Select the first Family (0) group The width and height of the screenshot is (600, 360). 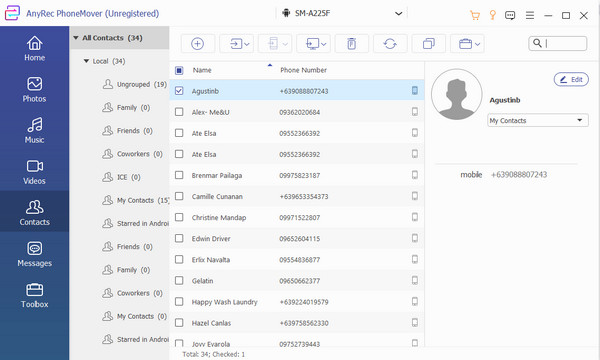point(126,108)
